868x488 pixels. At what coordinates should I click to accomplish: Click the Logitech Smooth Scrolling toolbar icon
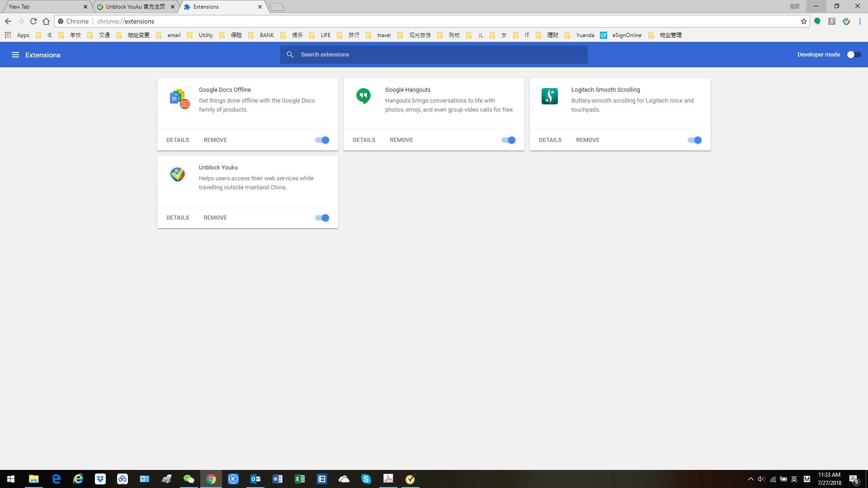(x=831, y=21)
